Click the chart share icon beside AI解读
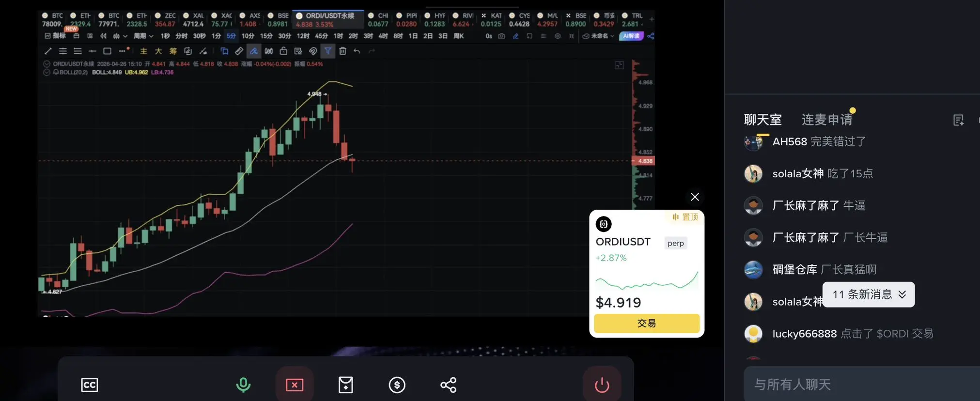The width and height of the screenshot is (980, 401). coord(651,36)
